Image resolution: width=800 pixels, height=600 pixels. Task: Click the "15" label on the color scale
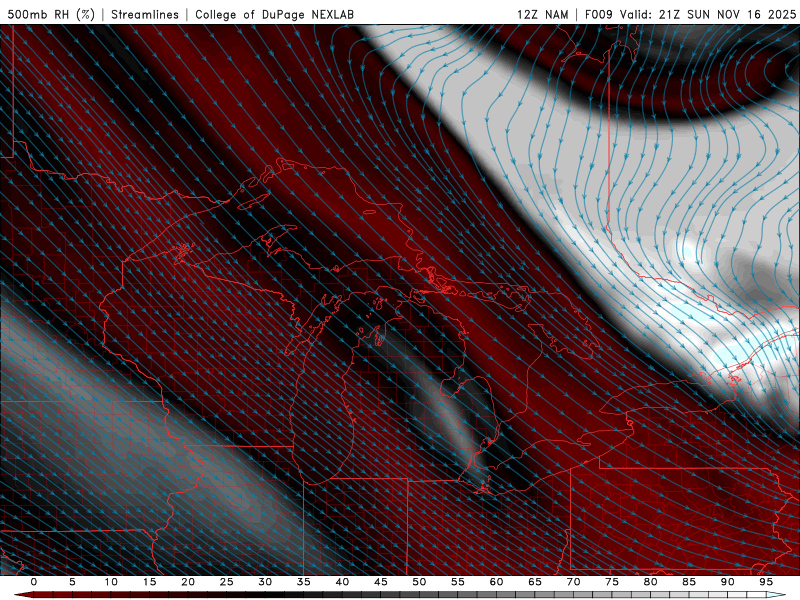[149, 582]
